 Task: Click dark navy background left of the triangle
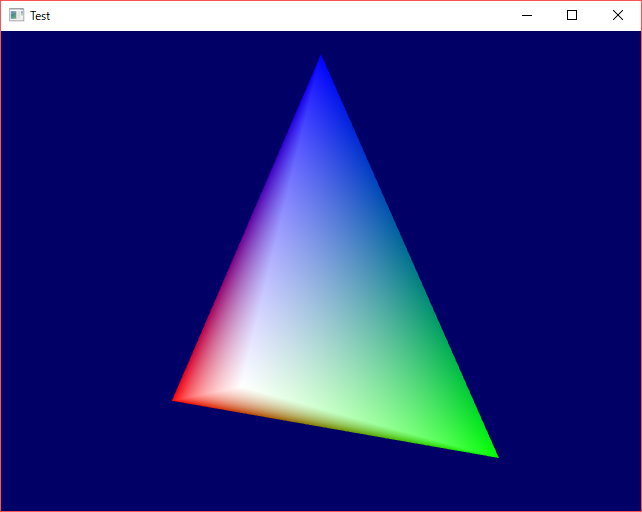pyautogui.click(x=90, y=250)
